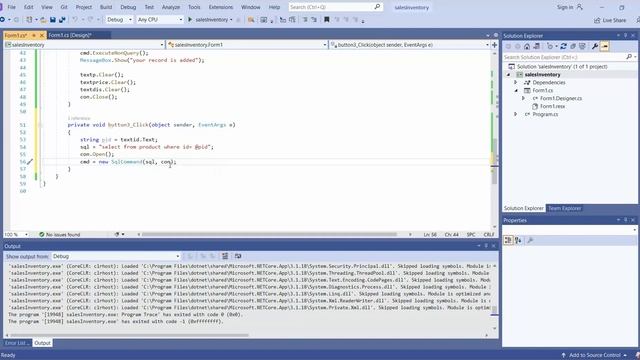Viewport: 640px width, 360px height.
Task: Click the Open File folder icon
Action: click(x=43, y=20)
